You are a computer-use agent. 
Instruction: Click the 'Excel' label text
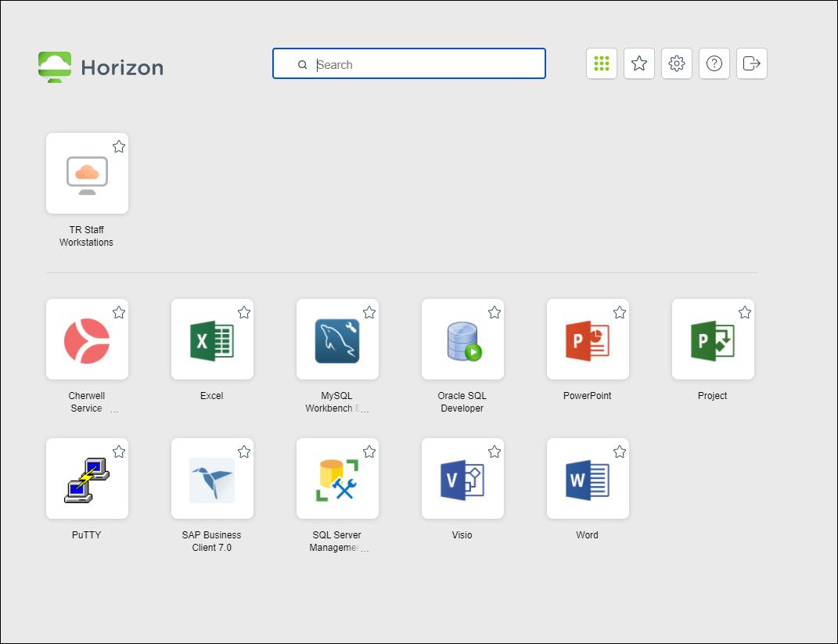point(211,395)
